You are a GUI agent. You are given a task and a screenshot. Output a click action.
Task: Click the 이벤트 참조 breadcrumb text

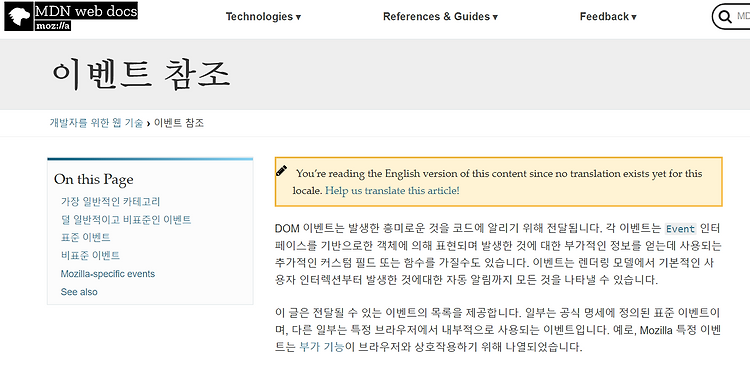click(179, 123)
